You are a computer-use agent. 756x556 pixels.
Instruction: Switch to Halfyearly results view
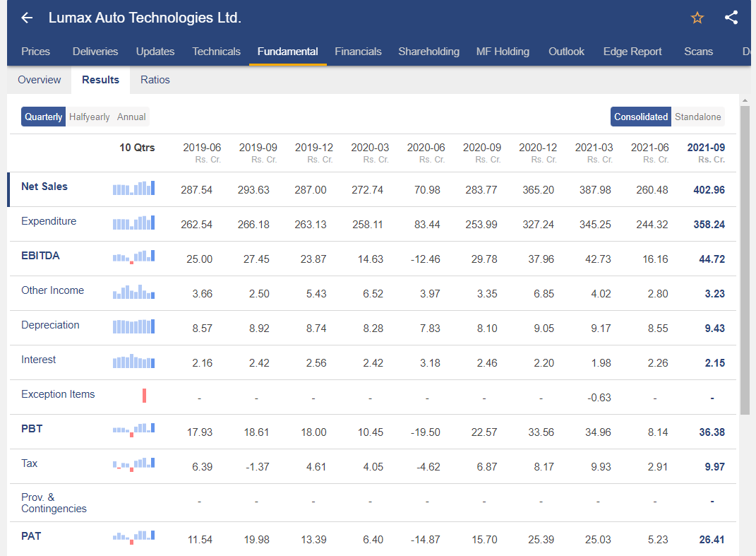pyautogui.click(x=89, y=117)
